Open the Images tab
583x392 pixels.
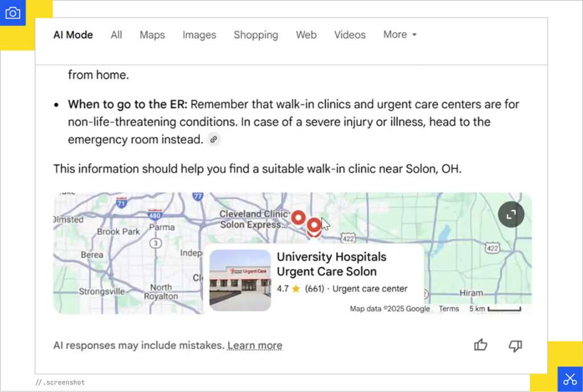pyautogui.click(x=199, y=35)
